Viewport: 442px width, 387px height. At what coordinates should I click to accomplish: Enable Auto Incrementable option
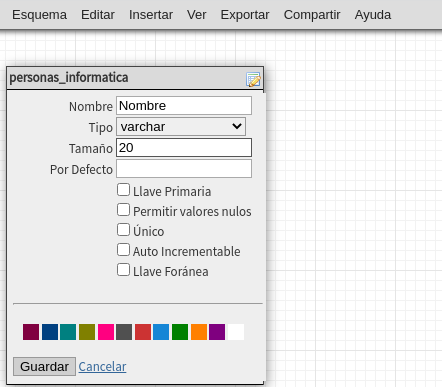(123, 250)
